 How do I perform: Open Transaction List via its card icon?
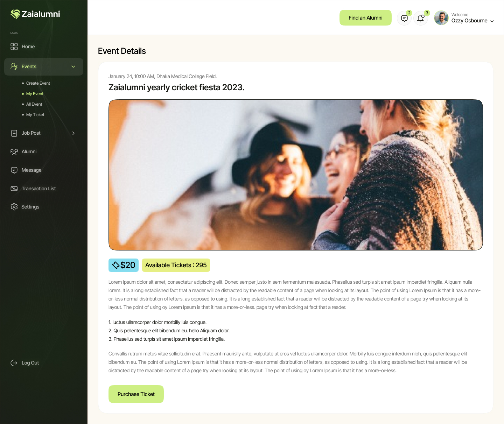click(14, 188)
